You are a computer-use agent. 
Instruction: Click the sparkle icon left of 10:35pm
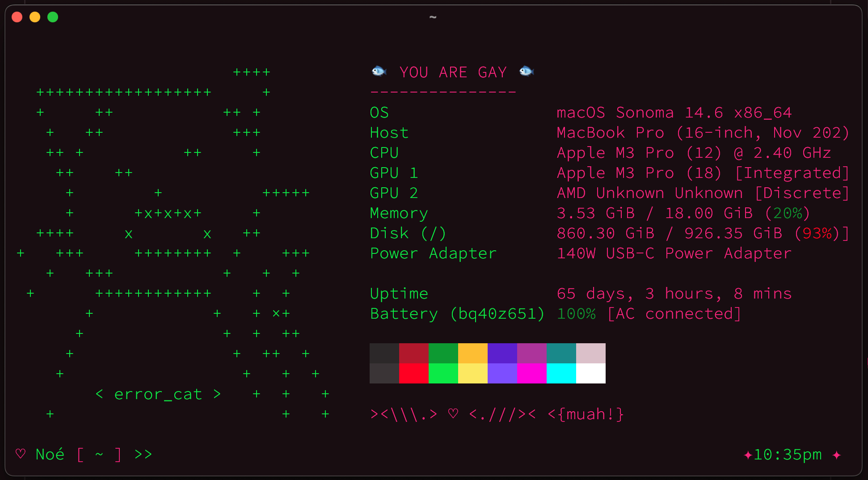[747, 455]
